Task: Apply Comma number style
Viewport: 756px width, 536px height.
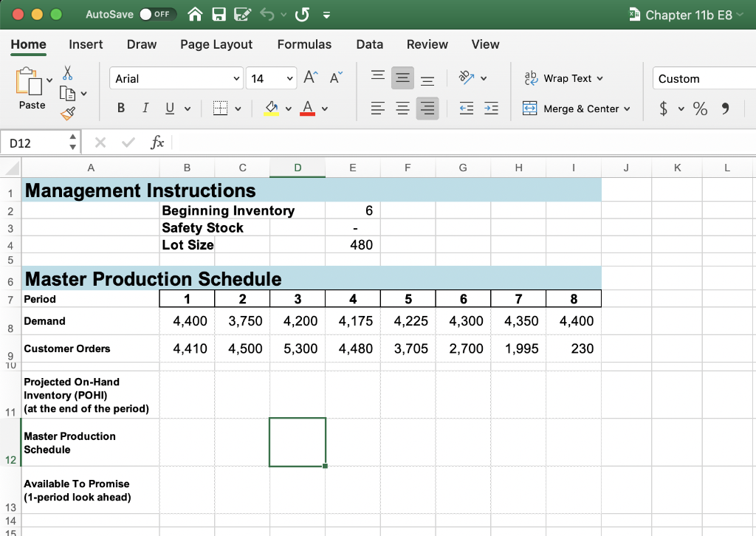Action: click(726, 108)
